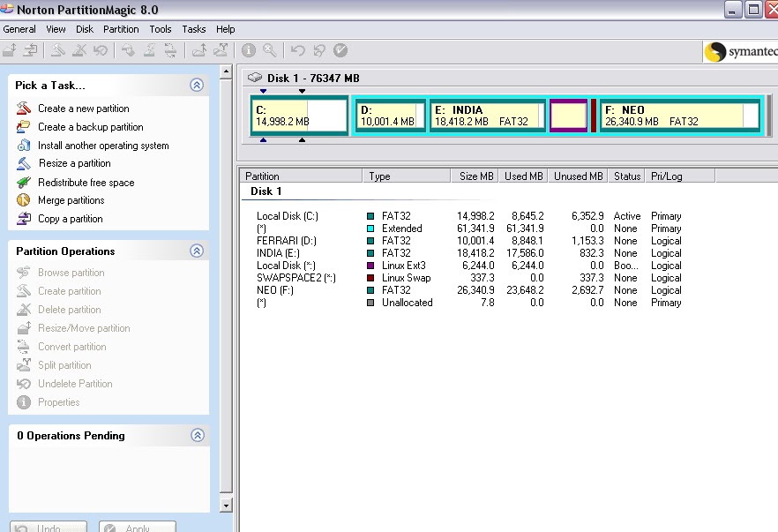Click the Redistribute free space icon

click(x=25, y=183)
